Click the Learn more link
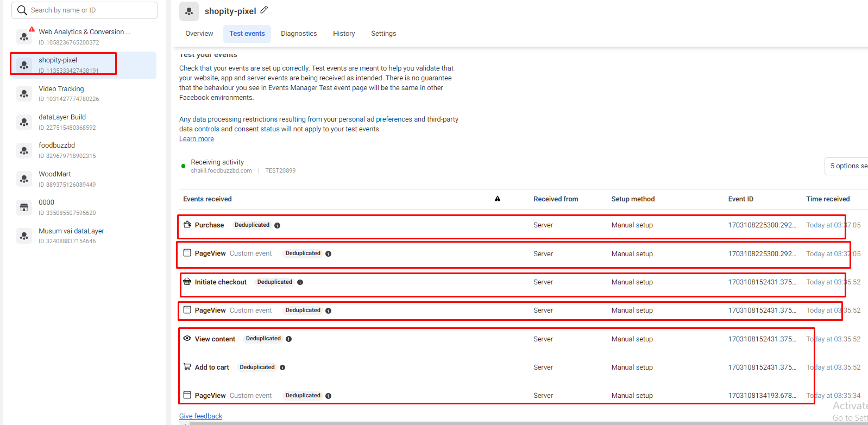Image resolution: width=868 pixels, height=425 pixels. pos(197,139)
